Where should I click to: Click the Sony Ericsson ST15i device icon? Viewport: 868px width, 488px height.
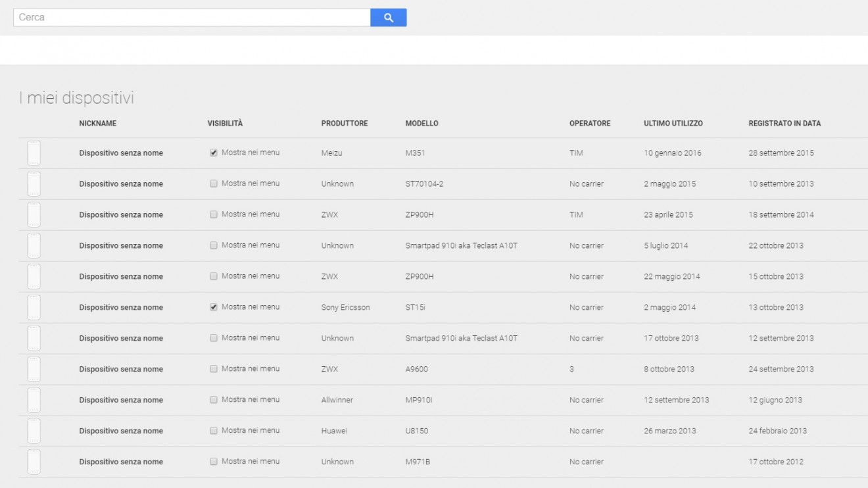coord(34,308)
